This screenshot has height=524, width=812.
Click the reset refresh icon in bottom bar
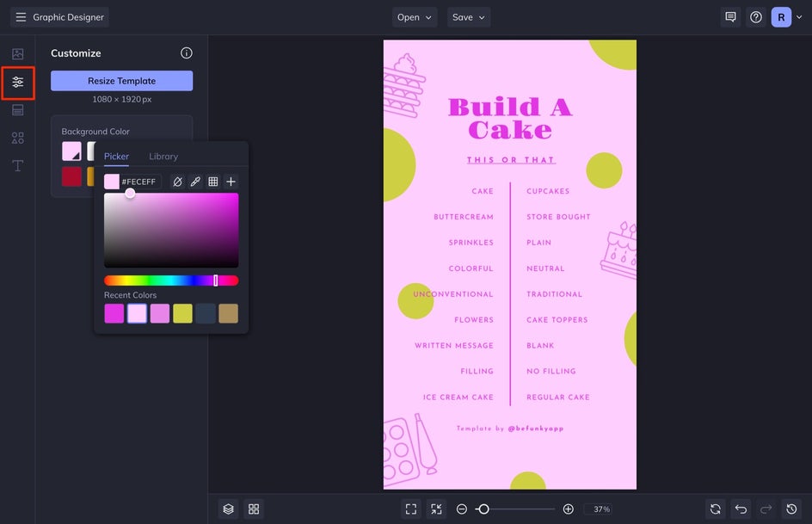pos(716,509)
